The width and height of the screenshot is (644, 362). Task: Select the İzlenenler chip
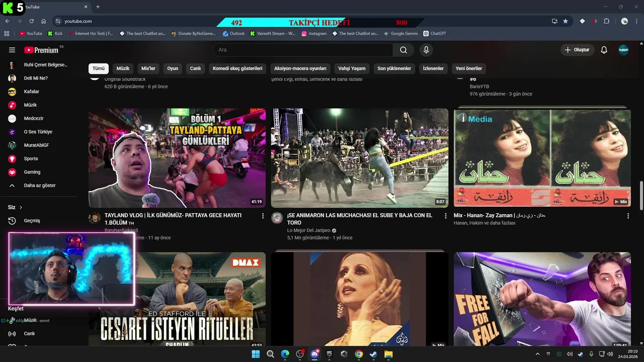(433, 68)
